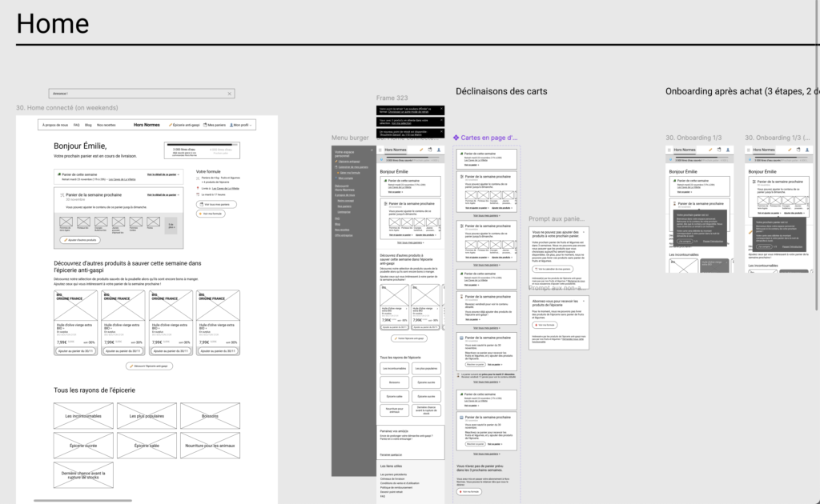Expand 'Voir le détail' for next week's basket
The height and width of the screenshot is (504, 820).
pyautogui.click(x=163, y=194)
